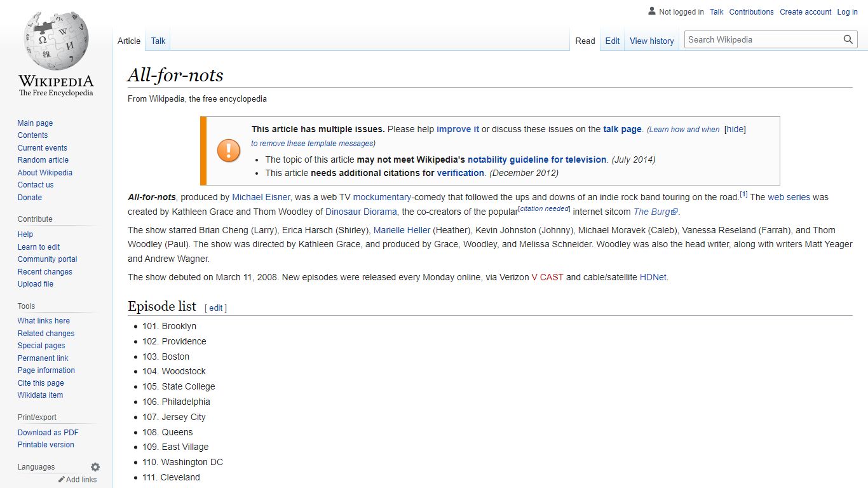Image resolution: width=868 pixels, height=488 pixels.
Task: Open the Edit tab
Action: click(613, 41)
